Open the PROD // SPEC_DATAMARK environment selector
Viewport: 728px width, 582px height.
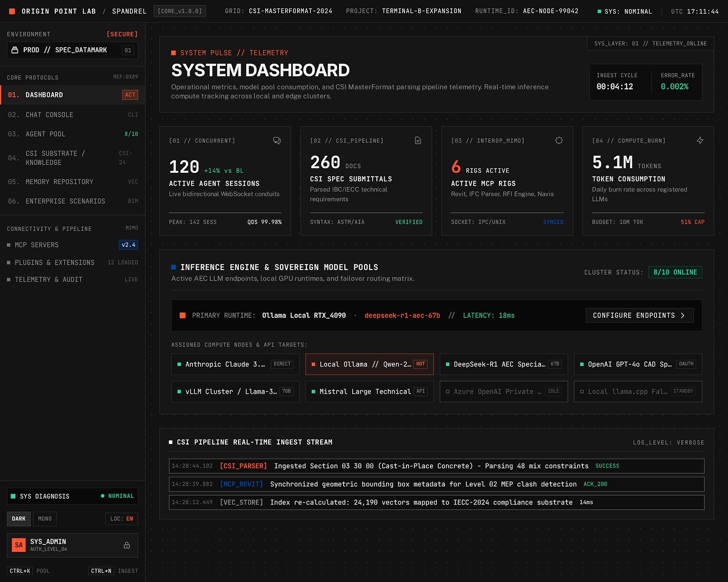pos(72,50)
